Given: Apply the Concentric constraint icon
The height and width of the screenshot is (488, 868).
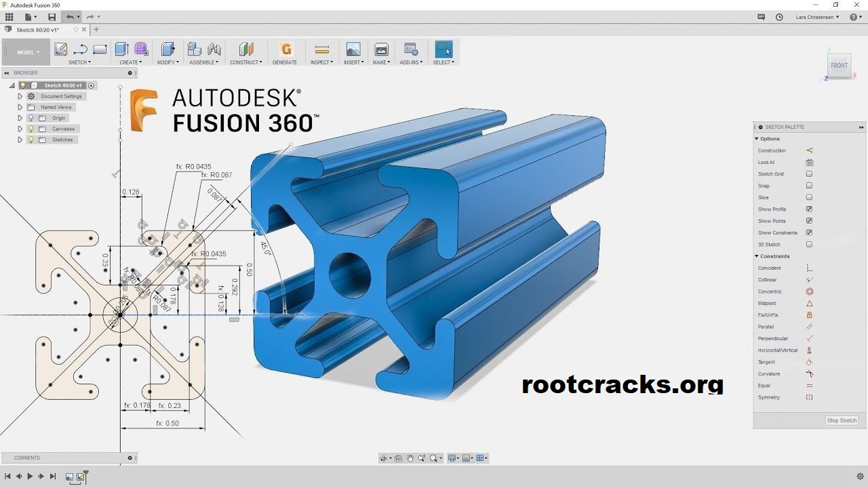Looking at the screenshot, I should [809, 291].
